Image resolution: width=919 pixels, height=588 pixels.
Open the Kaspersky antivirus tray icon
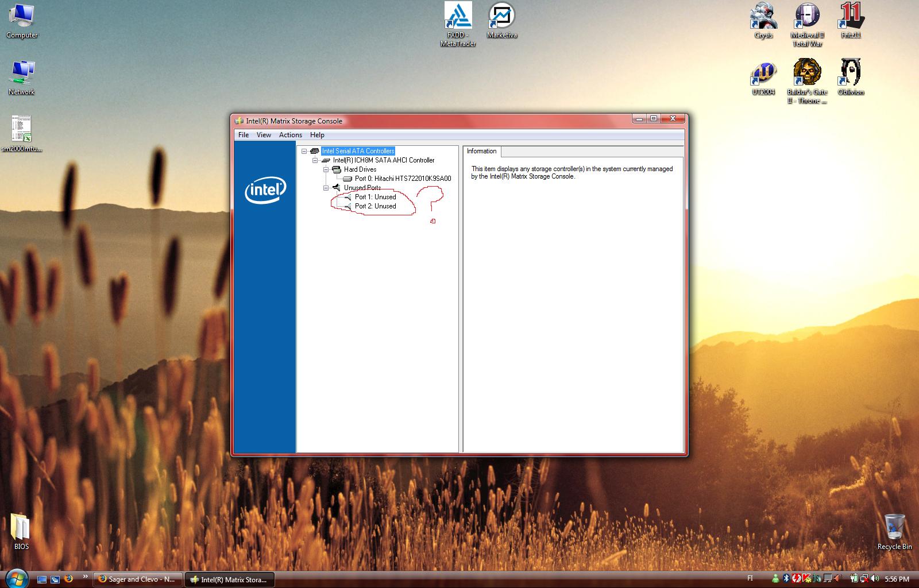806,579
